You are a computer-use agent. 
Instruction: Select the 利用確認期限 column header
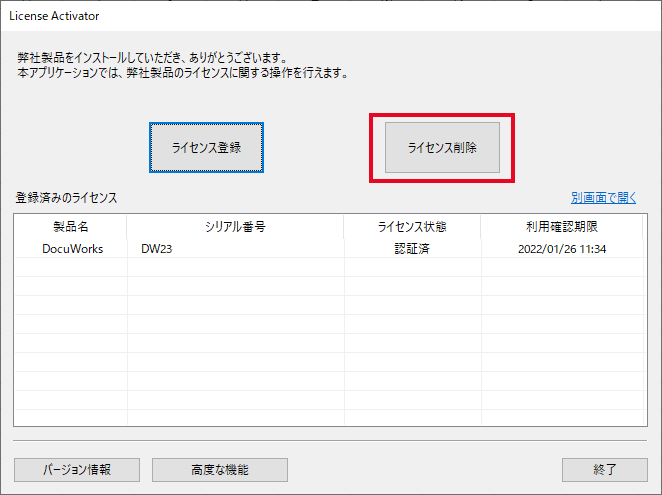pyautogui.click(x=562, y=227)
